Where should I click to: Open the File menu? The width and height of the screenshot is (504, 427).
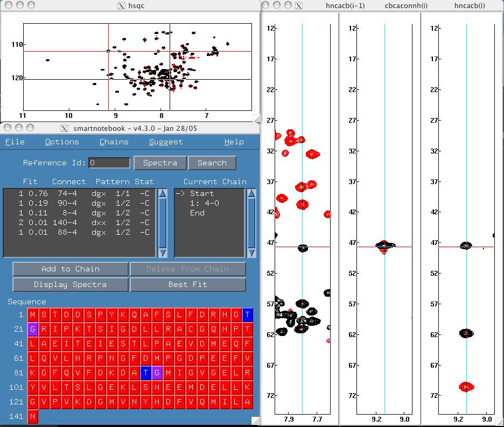coord(15,142)
